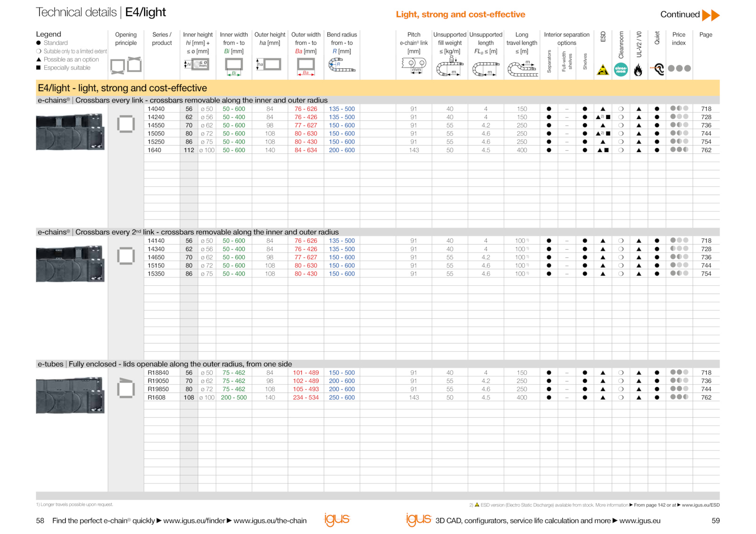
Task: Click the teal cleanroom badge icon
Action: click(621, 69)
